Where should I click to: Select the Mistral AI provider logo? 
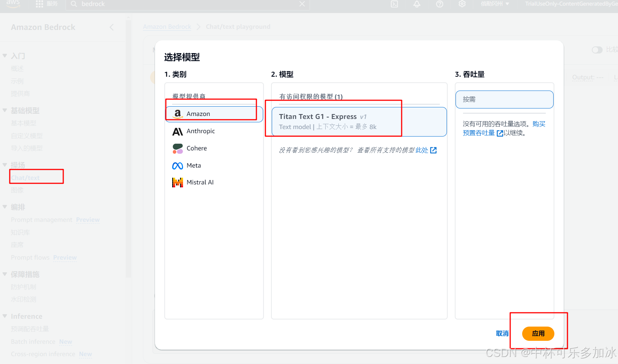click(x=177, y=183)
